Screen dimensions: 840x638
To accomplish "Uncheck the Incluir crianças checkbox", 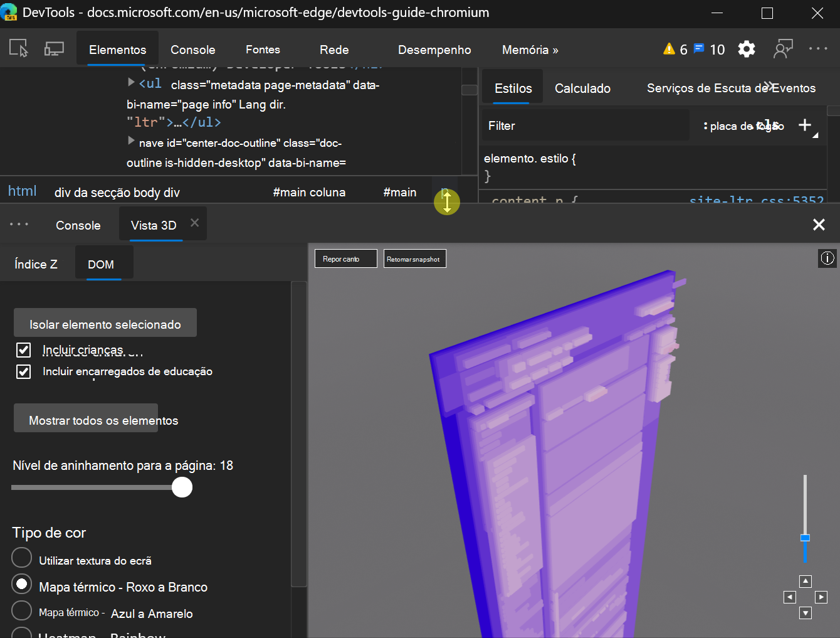I will 23,350.
